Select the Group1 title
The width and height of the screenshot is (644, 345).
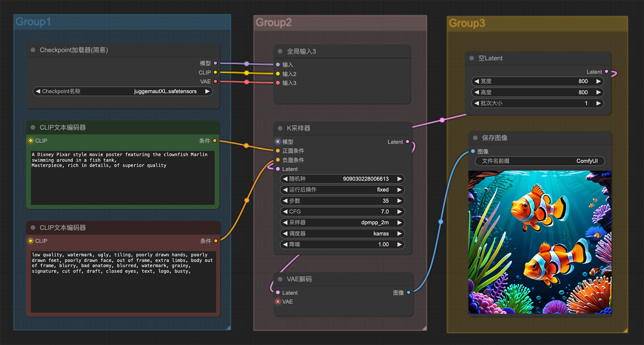tap(33, 21)
